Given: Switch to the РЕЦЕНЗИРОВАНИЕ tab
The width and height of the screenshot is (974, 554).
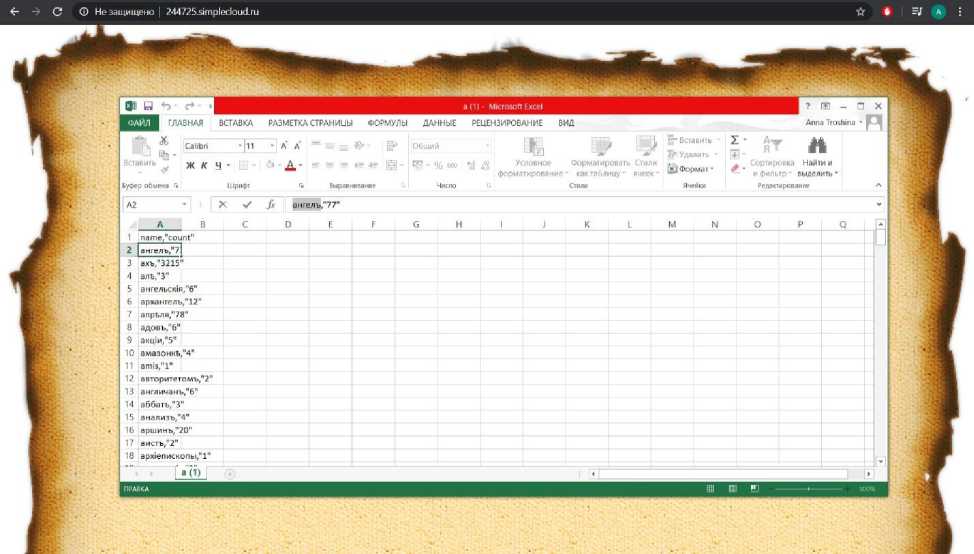Looking at the screenshot, I should [507, 123].
